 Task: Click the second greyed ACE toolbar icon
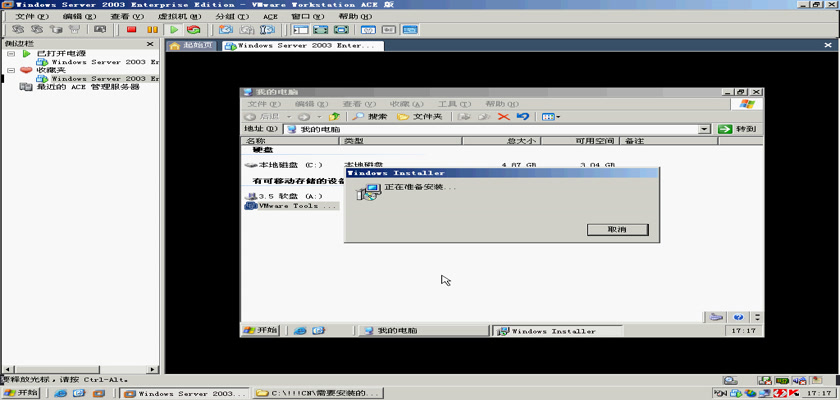click(x=37, y=29)
